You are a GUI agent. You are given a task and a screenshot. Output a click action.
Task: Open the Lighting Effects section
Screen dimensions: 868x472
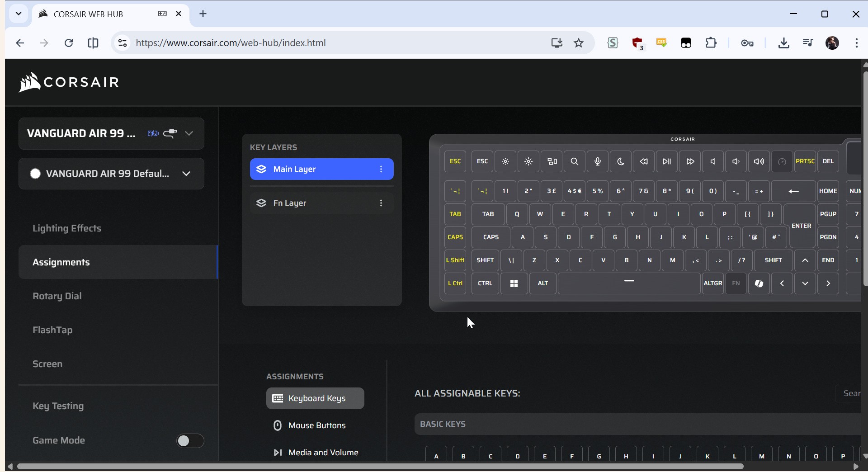click(67, 229)
